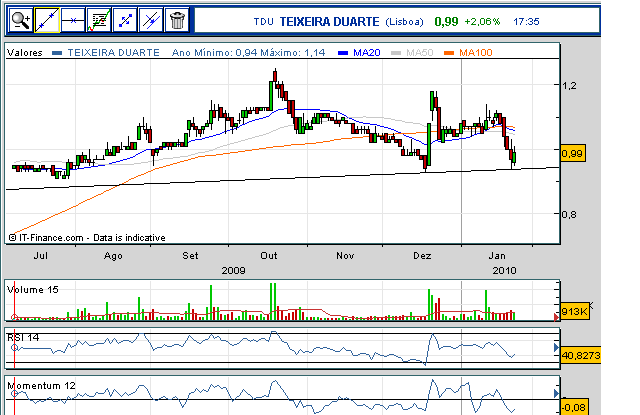The image size is (640, 415).
Task: Click the green 0,99 header quote
Action: click(446, 22)
